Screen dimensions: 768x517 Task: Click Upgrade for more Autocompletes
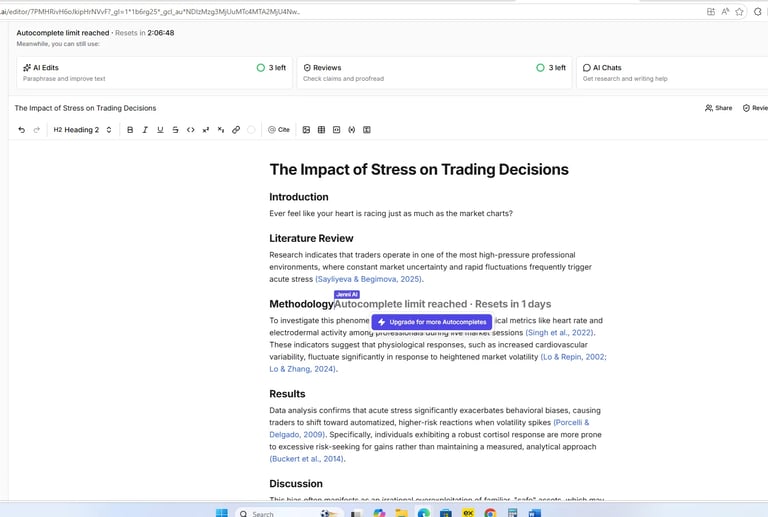[432, 322]
